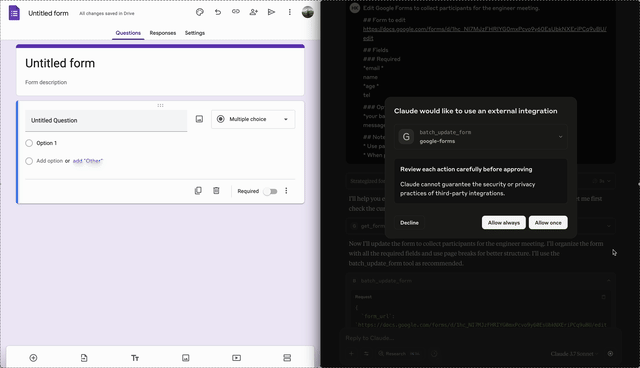
Task: Open the customize theme palette icon
Action: [x=200, y=12]
